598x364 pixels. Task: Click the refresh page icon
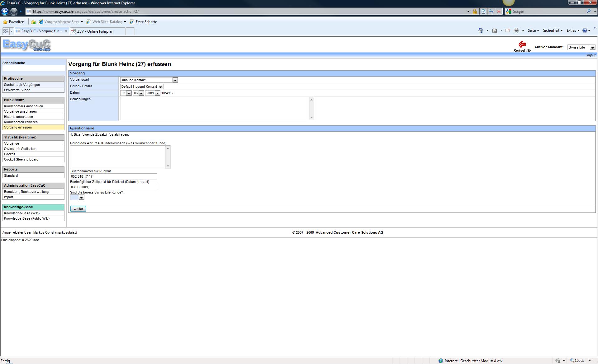[491, 12]
